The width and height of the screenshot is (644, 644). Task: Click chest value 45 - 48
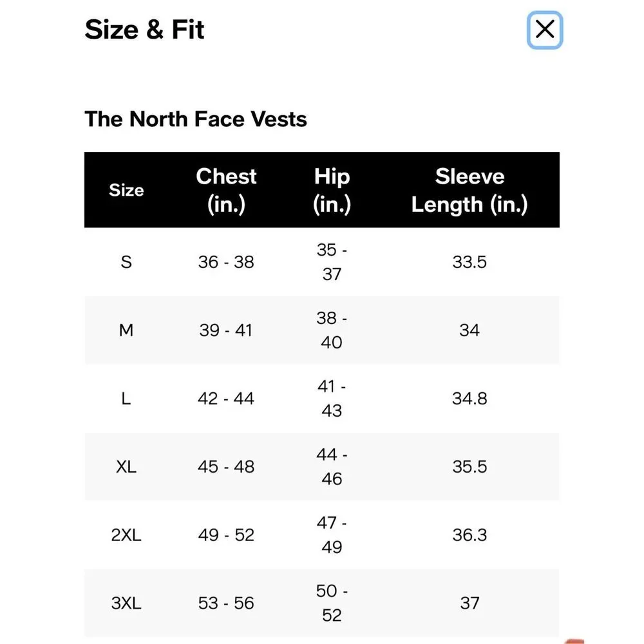coord(226,466)
